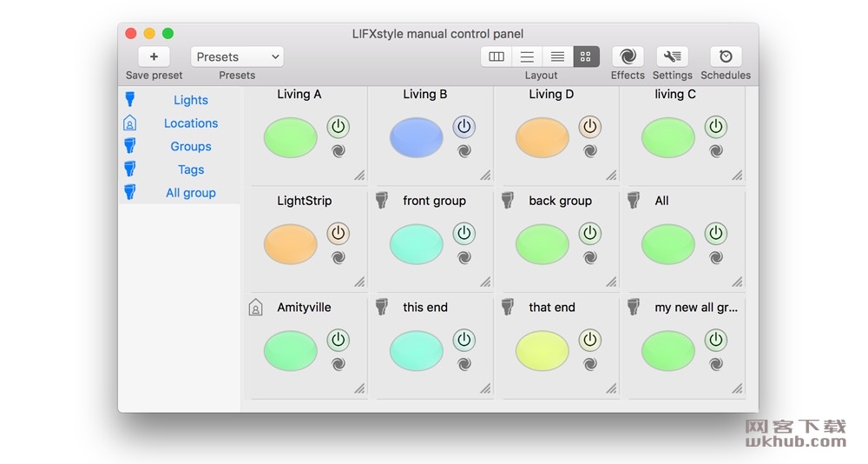Open the Effects panel

click(x=628, y=56)
